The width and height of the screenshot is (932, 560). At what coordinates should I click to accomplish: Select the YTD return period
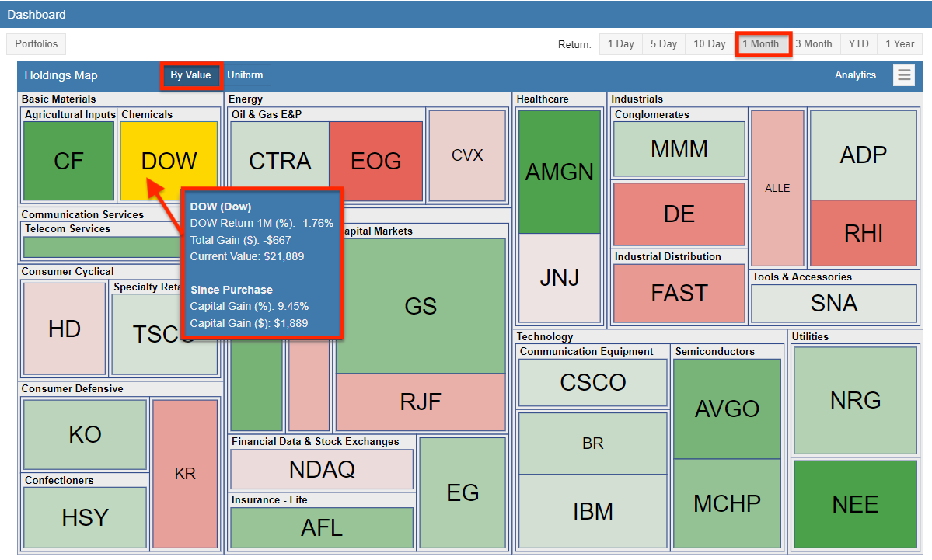(858, 44)
